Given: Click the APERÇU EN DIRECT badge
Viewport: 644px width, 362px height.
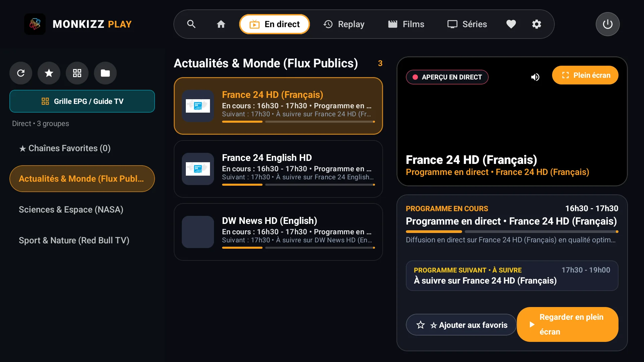Looking at the screenshot, I should pyautogui.click(x=447, y=77).
